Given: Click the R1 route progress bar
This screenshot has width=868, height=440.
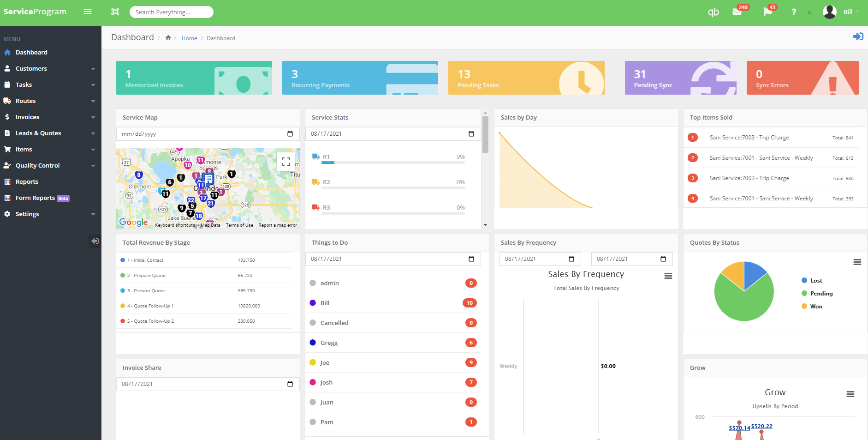Looking at the screenshot, I should [x=393, y=163].
